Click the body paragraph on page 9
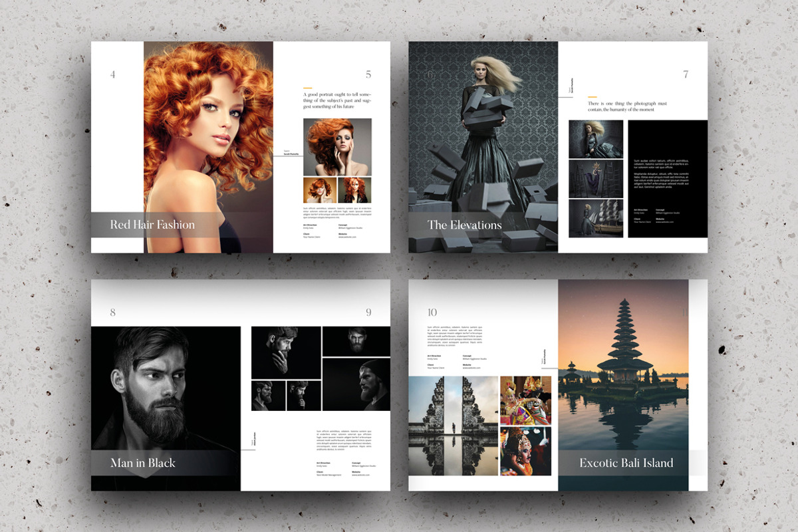Image resolution: width=798 pixels, height=532 pixels. pyautogui.click(x=344, y=441)
